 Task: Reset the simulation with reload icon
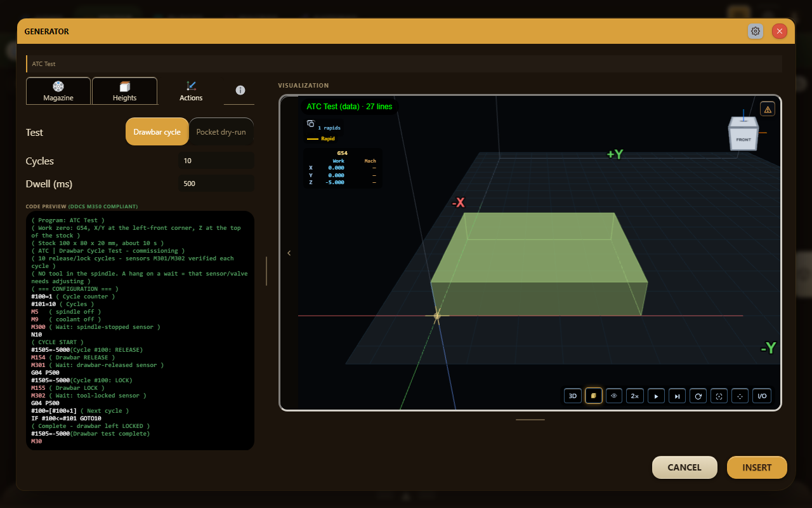tap(698, 396)
